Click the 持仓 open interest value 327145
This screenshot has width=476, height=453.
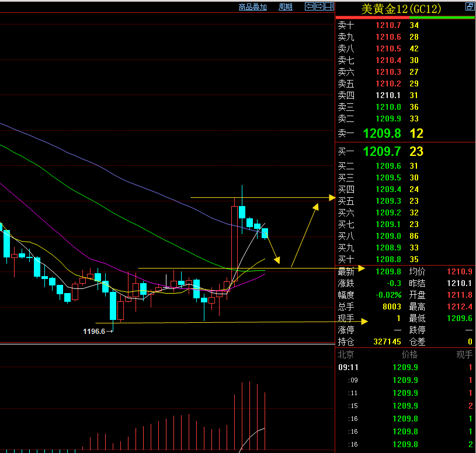[x=387, y=341]
